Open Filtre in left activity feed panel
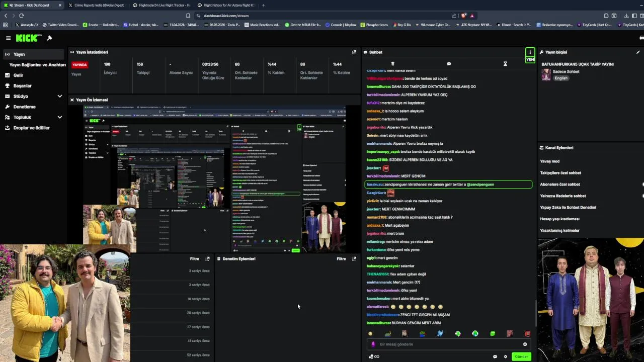The image size is (644, 362). (x=194, y=258)
